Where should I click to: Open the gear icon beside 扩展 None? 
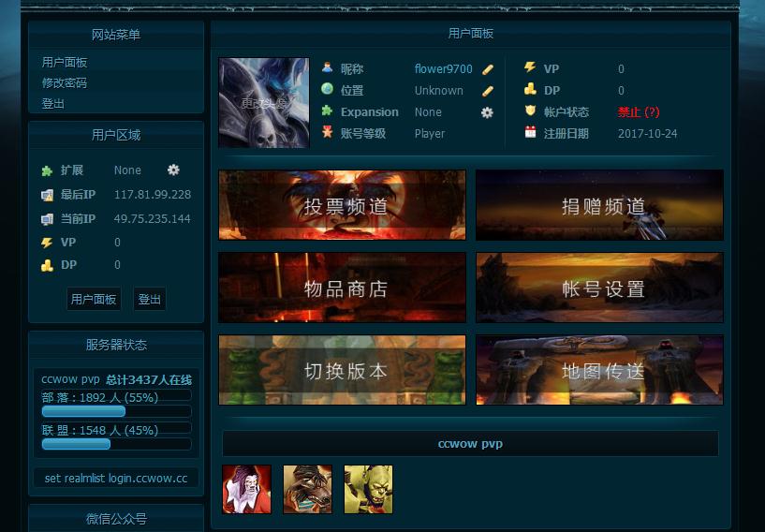coord(173,170)
